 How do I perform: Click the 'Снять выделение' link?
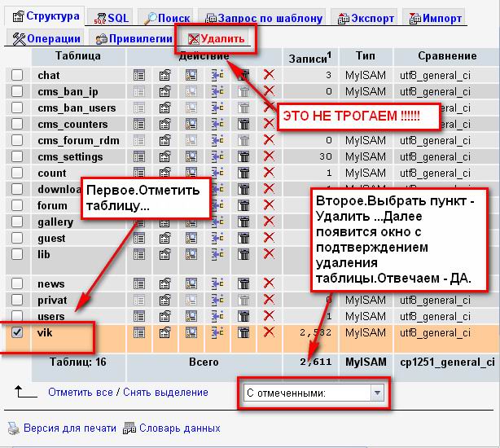pyautogui.click(x=164, y=393)
